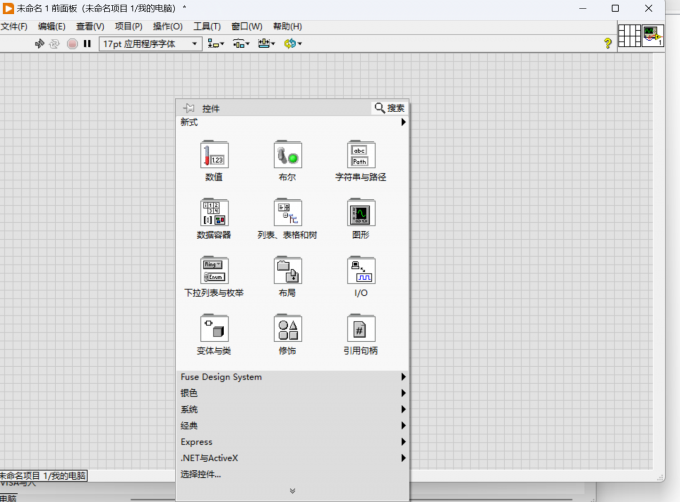
Task: Open the Reorder toolbar menu
Action: [293, 43]
